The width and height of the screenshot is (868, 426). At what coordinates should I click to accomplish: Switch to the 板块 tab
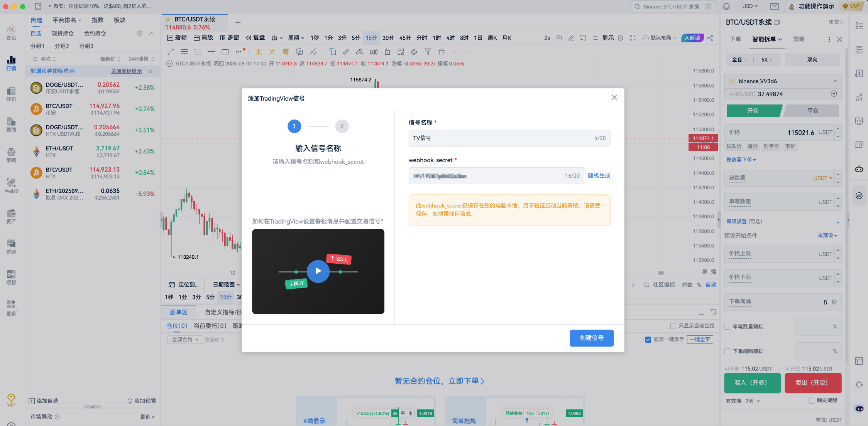[x=120, y=20]
